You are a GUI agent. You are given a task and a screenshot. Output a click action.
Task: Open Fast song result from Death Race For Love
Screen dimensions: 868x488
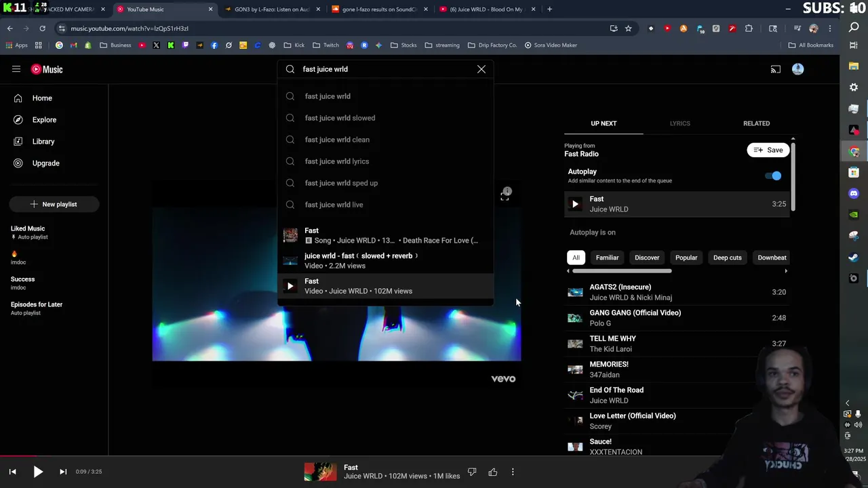click(385, 235)
